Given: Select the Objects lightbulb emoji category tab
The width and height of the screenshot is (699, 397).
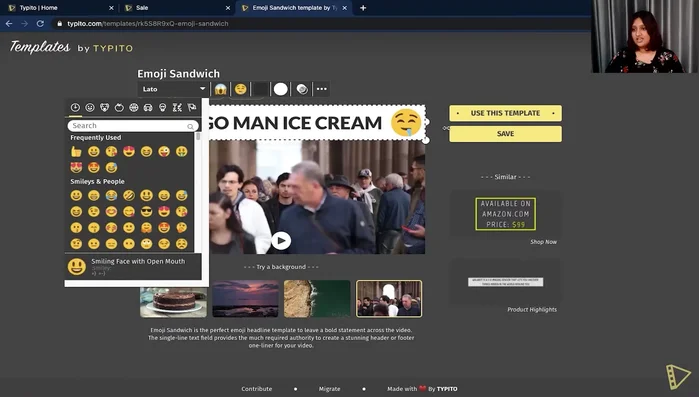Looking at the screenshot, I should [163, 107].
